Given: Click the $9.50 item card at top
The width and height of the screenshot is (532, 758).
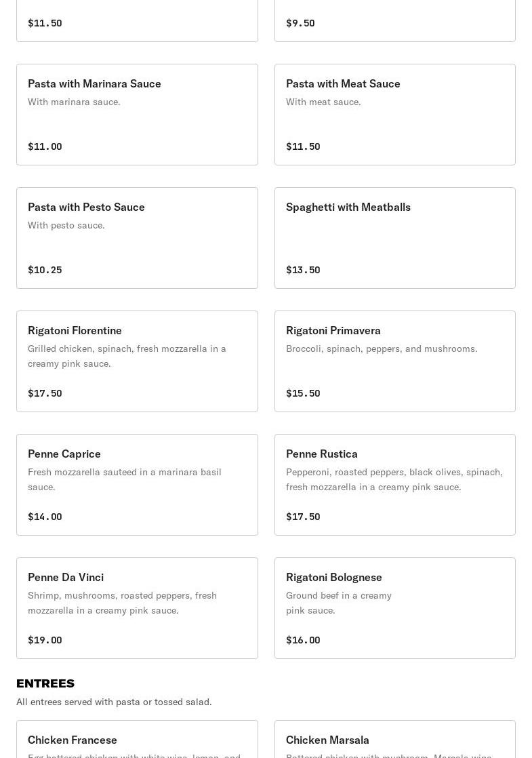Looking at the screenshot, I should [x=395, y=21].
